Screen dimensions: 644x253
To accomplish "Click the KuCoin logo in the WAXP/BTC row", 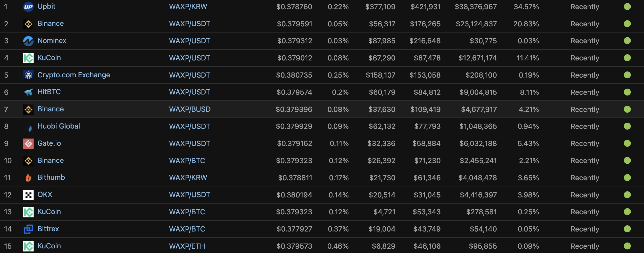I will point(28,212).
